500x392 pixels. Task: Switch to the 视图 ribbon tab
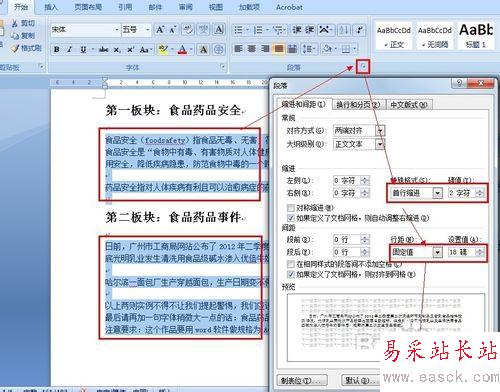pos(216,7)
